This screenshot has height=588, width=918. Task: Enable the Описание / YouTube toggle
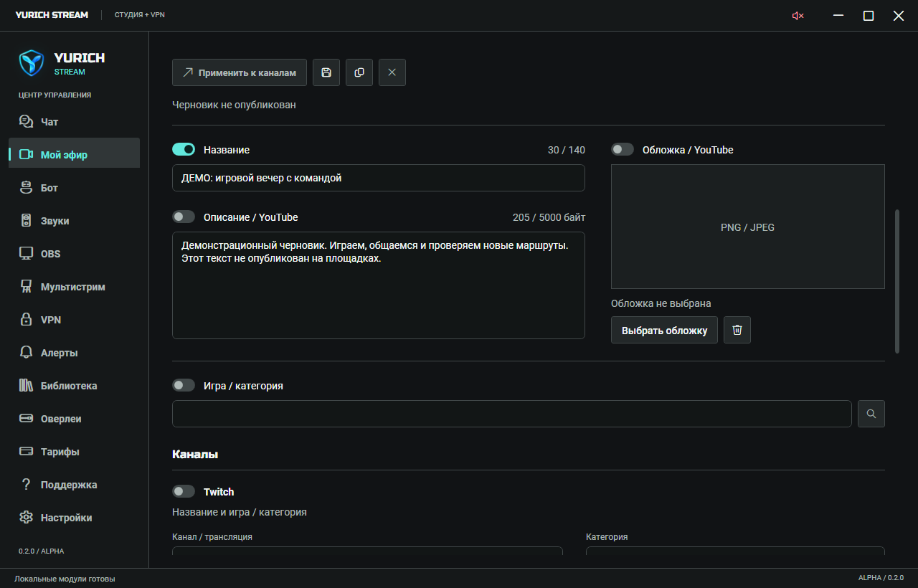click(184, 217)
